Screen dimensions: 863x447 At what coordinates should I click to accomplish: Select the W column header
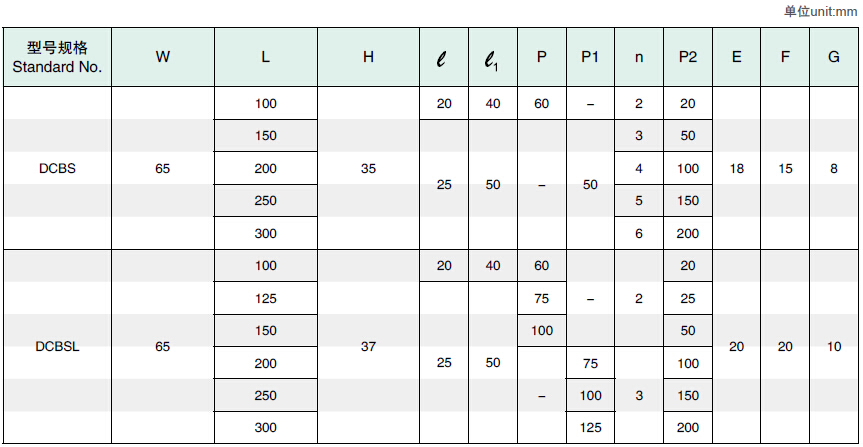tap(163, 57)
